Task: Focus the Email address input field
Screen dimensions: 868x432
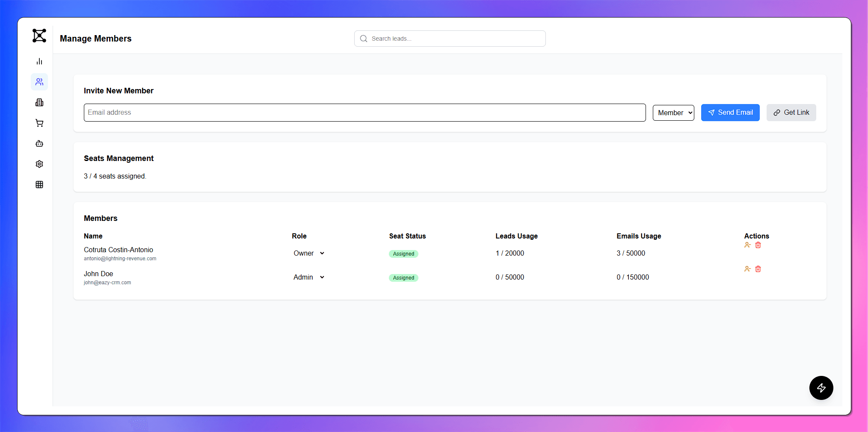Action: (364, 113)
